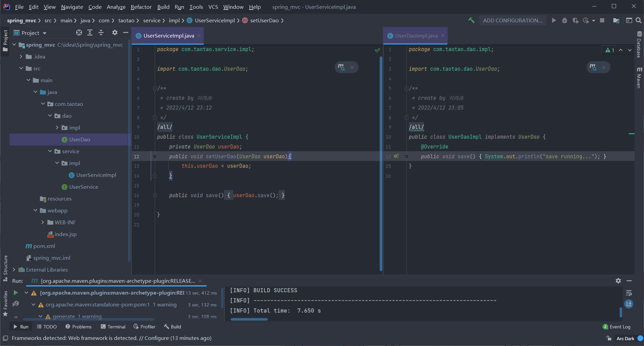The width and height of the screenshot is (644, 346).
Task: Click the next warning navigation arrow in UserDaoImpl
Action: [x=629, y=50]
